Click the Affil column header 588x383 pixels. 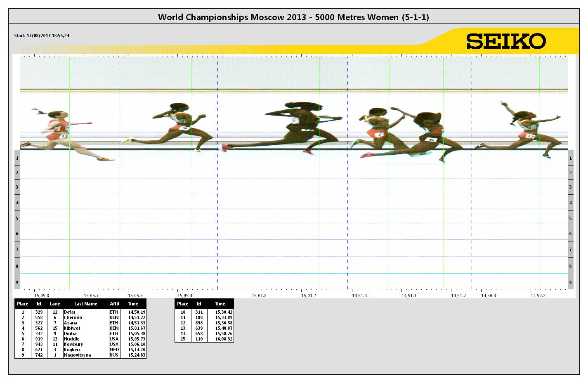point(114,304)
